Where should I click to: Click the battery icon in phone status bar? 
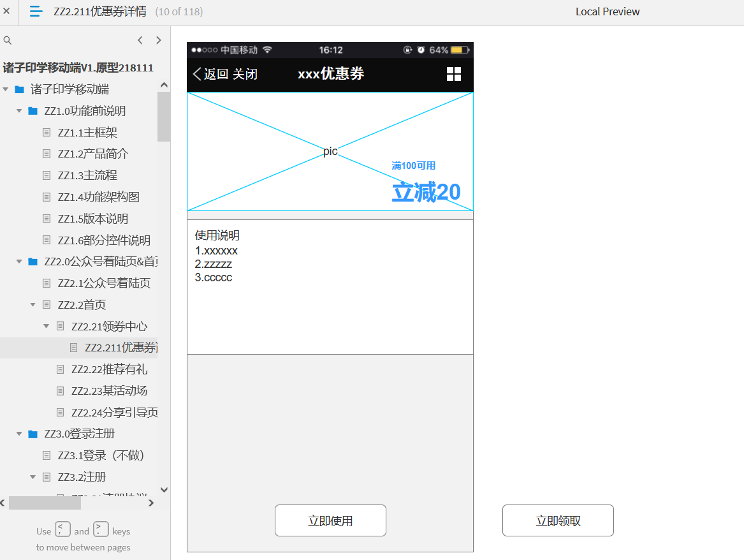tap(460, 50)
